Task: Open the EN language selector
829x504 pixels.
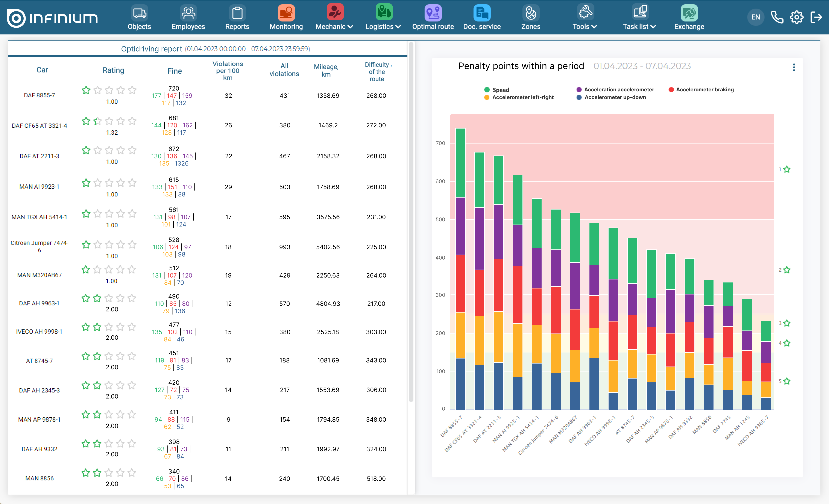Action: (756, 17)
